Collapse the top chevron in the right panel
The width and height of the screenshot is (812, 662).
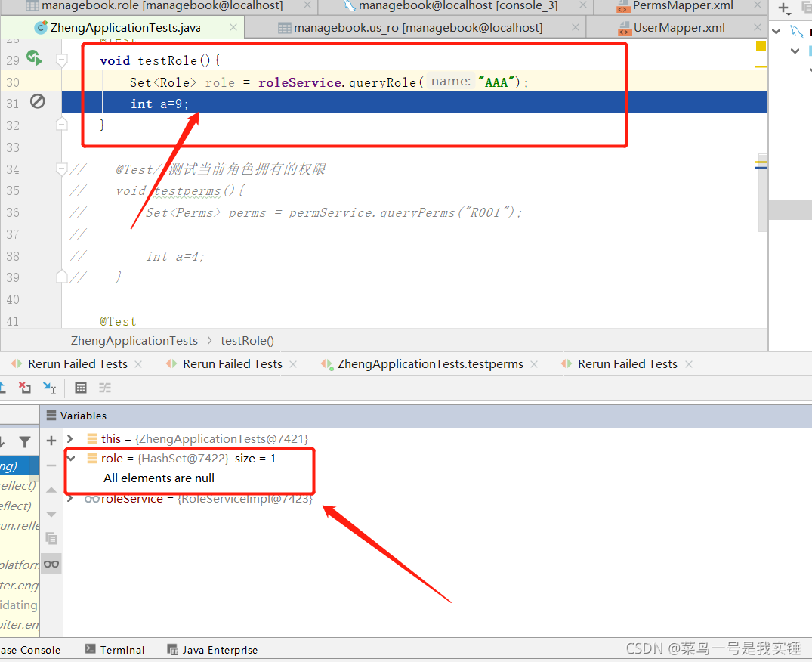pyautogui.click(x=776, y=32)
